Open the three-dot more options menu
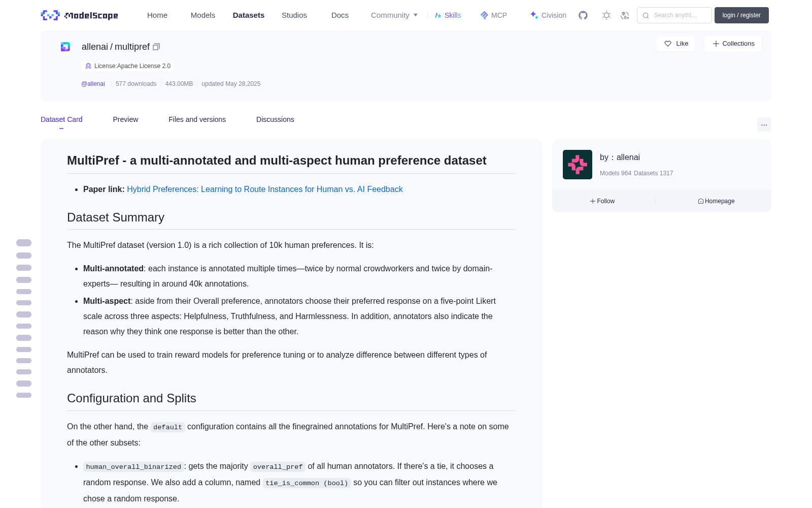The height and width of the screenshot is (508, 812). click(764, 124)
